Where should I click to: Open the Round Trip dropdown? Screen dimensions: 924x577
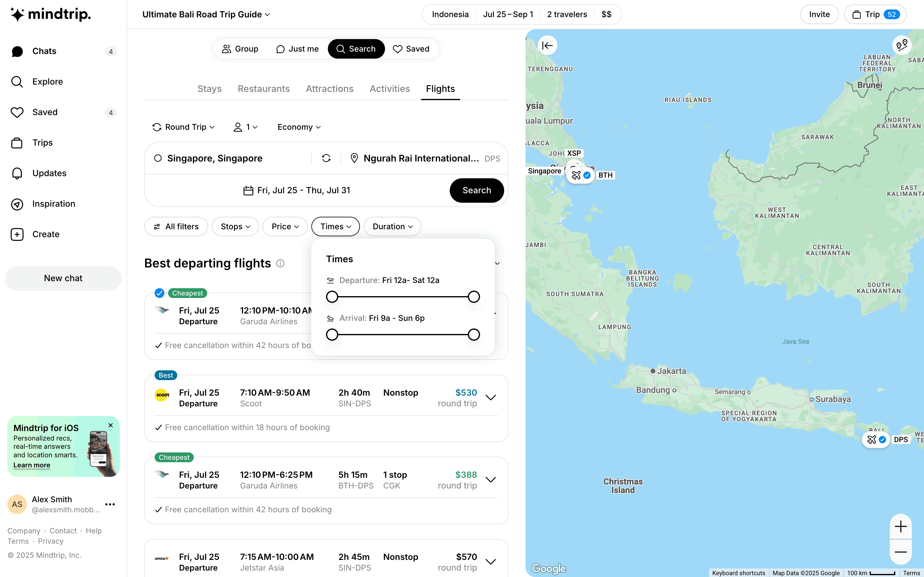184,127
